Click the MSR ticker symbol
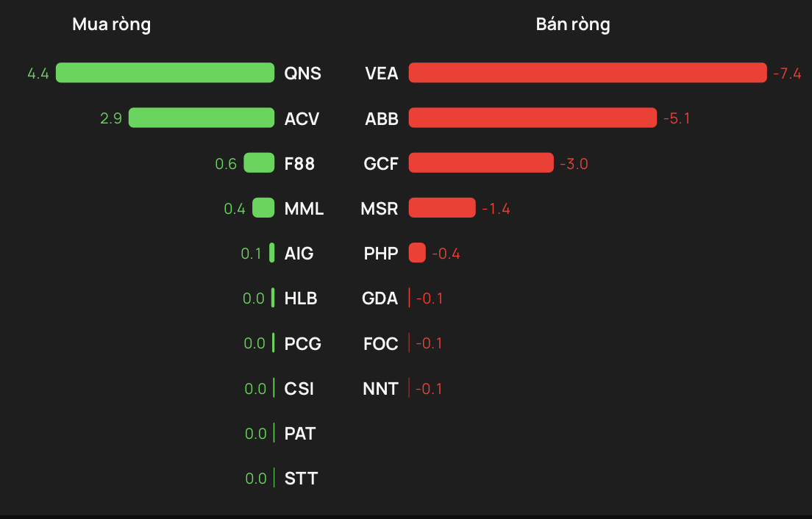The height and width of the screenshot is (519, 812). click(x=380, y=209)
